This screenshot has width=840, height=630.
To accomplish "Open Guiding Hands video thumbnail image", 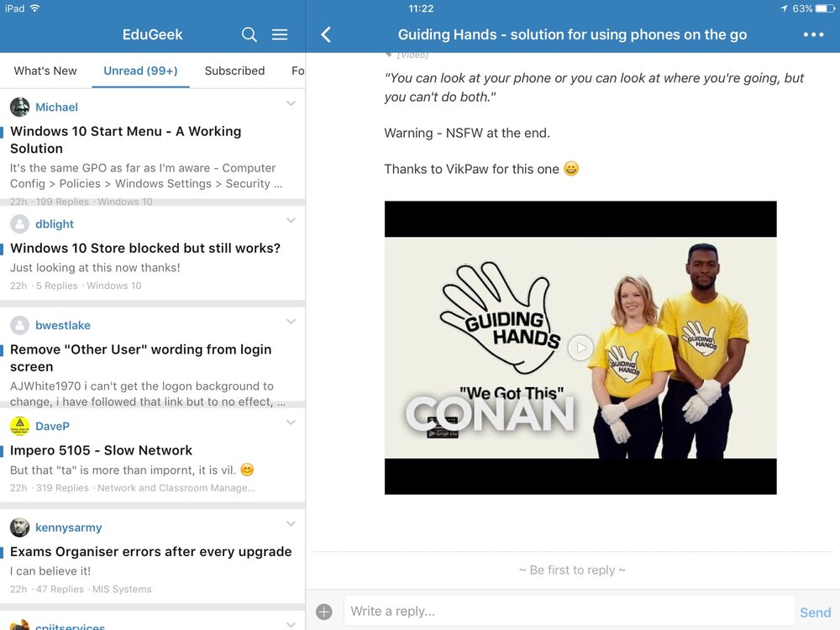I will pyautogui.click(x=580, y=348).
